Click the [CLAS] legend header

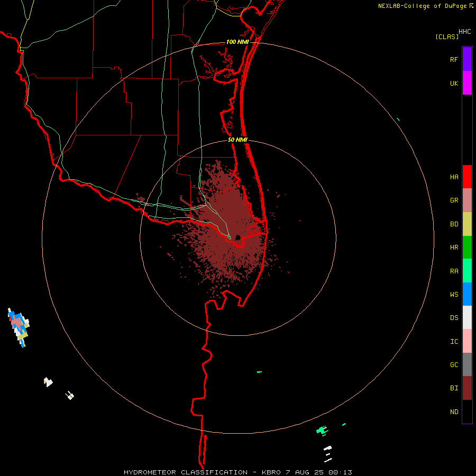(447, 36)
